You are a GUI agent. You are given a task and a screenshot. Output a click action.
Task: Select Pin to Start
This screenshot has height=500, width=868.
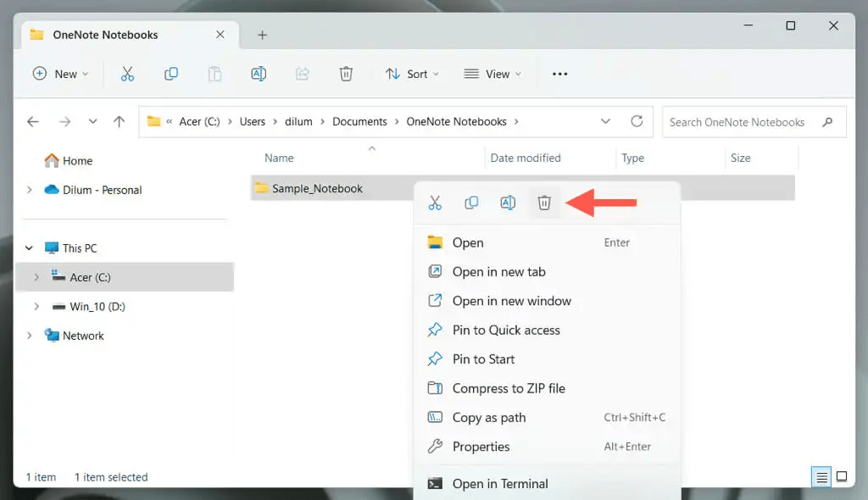click(x=547, y=359)
